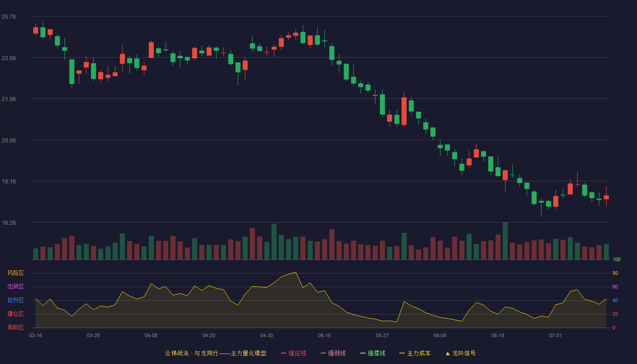Click the tallest volume bar near 06-18
The width and height of the screenshot is (637, 364).
pos(505,241)
